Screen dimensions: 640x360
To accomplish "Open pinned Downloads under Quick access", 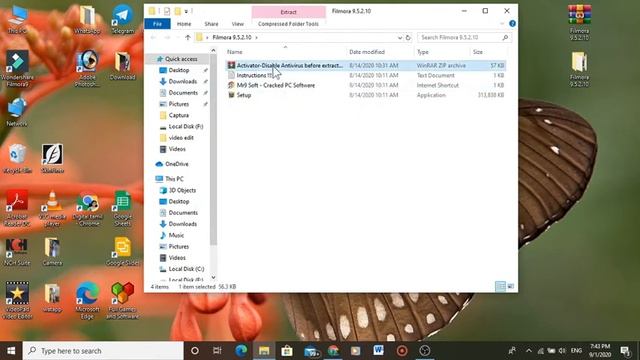I will [x=182, y=82].
